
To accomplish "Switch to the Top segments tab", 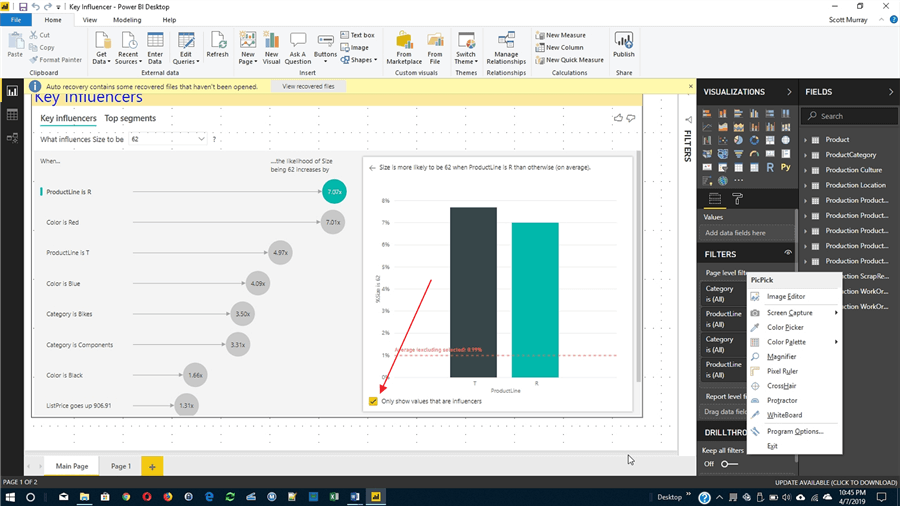I will pyautogui.click(x=130, y=118).
